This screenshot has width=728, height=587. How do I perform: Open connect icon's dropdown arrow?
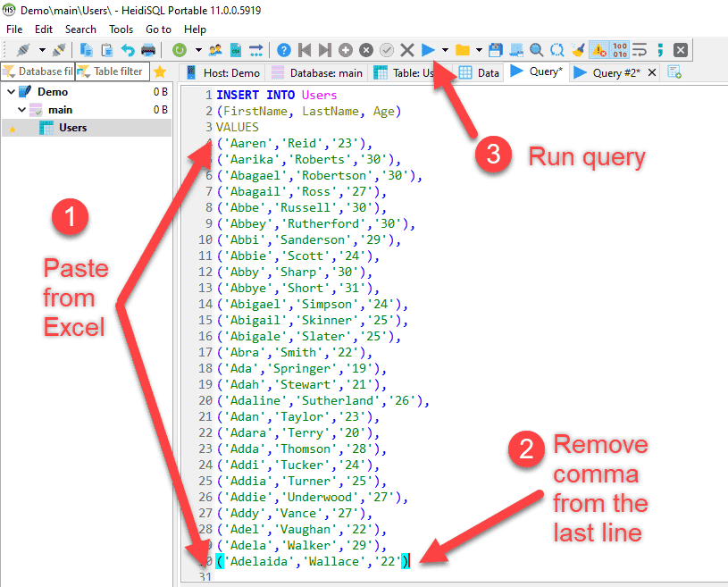pyautogui.click(x=42, y=50)
